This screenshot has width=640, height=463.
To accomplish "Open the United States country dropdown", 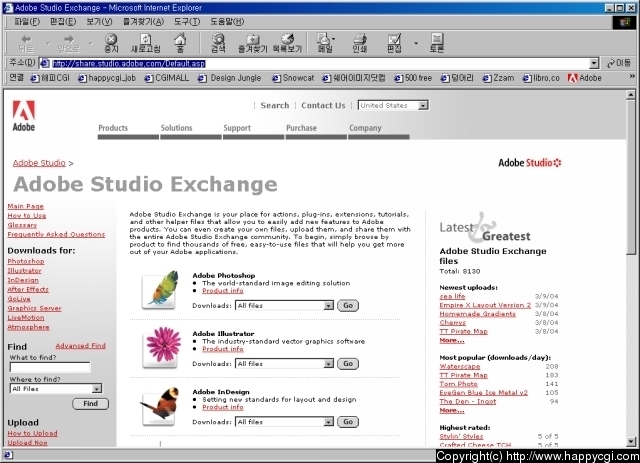I will (x=393, y=105).
